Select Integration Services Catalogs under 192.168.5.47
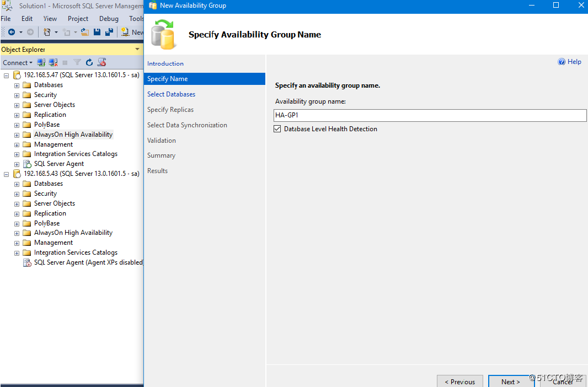The height and width of the screenshot is (387, 588). pyautogui.click(x=76, y=154)
